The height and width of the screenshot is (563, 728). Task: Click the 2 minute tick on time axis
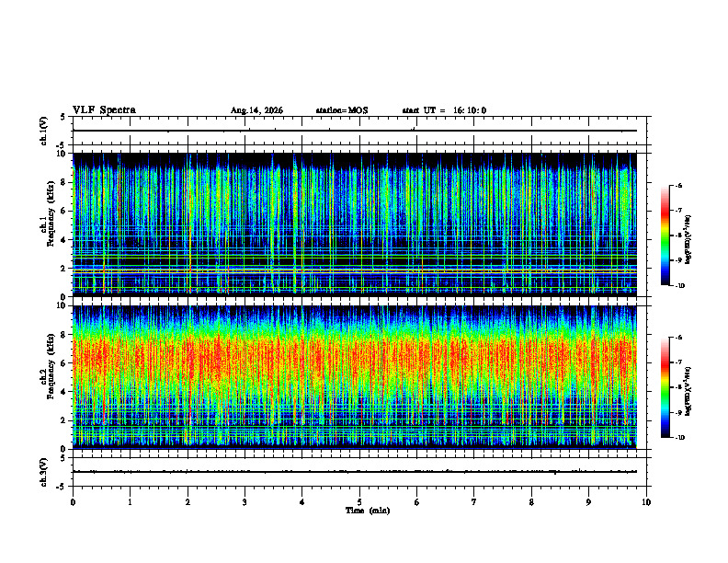(188, 502)
